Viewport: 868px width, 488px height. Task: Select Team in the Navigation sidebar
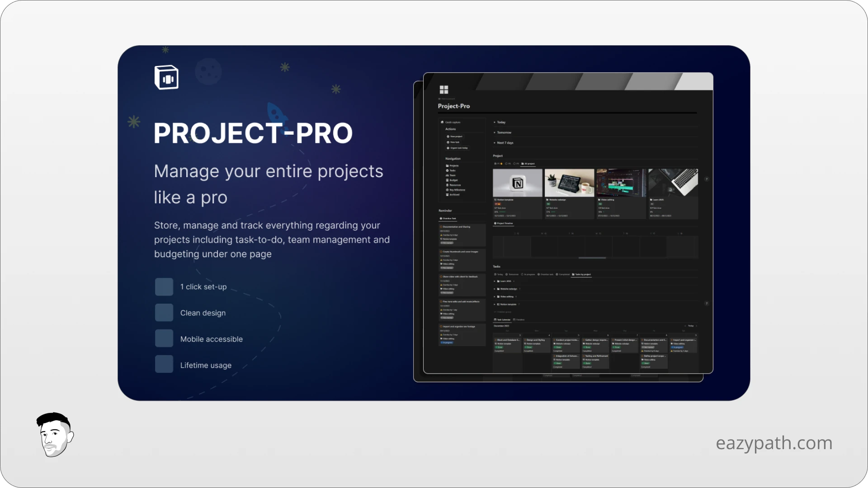pos(452,175)
